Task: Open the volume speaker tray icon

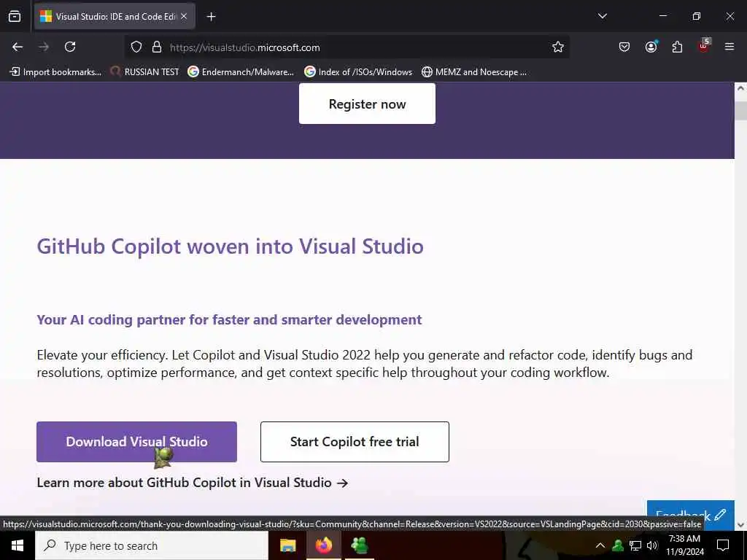Action: pos(652,545)
